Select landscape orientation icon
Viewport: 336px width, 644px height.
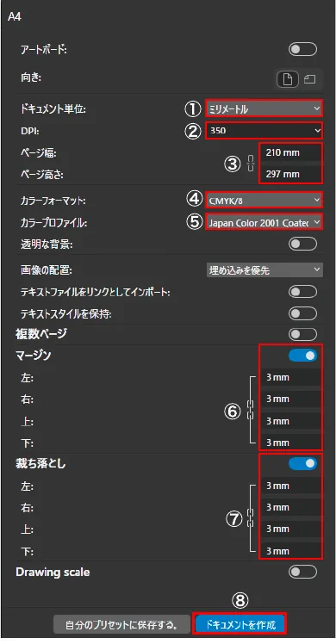pos(309,79)
